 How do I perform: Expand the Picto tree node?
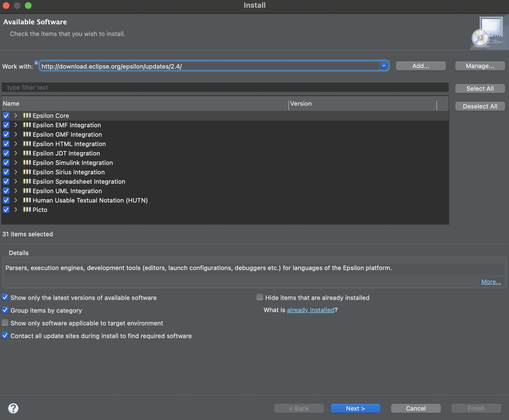[x=16, y=210]
